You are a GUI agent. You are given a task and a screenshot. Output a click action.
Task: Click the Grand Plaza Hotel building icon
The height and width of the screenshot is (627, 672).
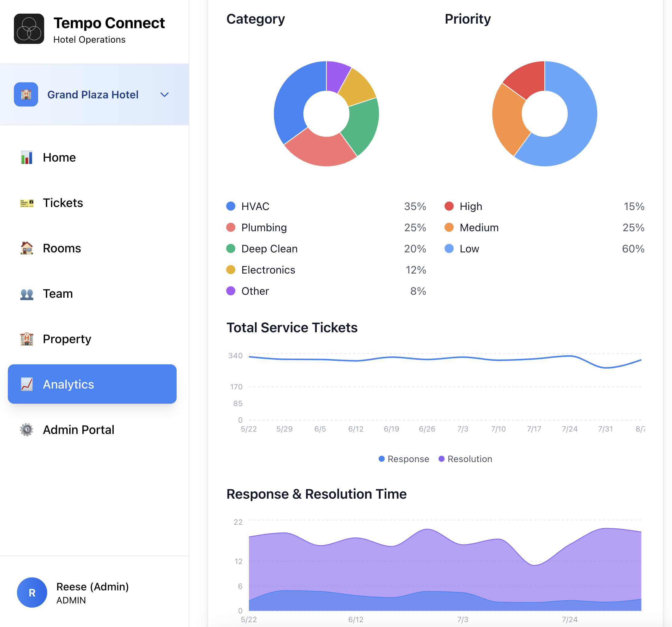[26, 94]
